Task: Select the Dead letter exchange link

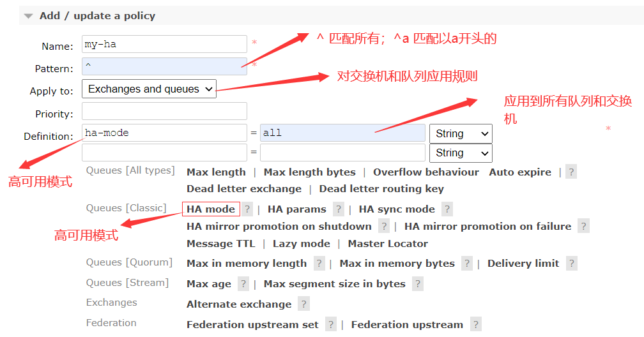Action: click(x=243, y=189)
